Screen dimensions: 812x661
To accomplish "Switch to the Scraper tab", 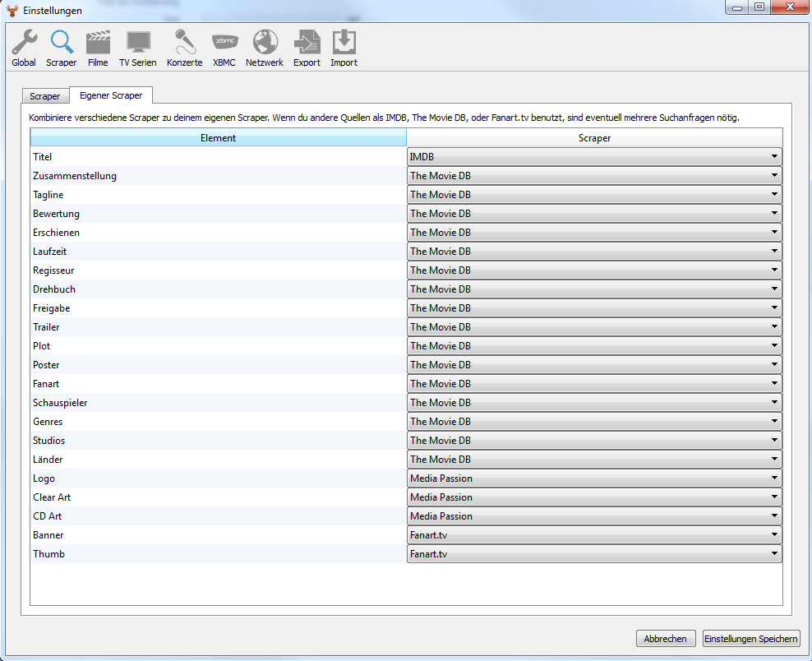I will 45,96.
